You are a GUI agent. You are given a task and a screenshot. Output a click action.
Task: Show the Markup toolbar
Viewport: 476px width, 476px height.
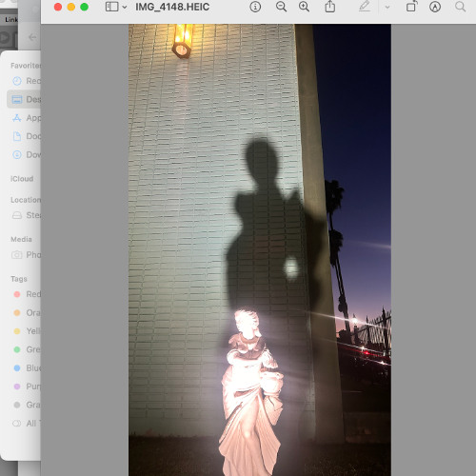tap(435, 7)
